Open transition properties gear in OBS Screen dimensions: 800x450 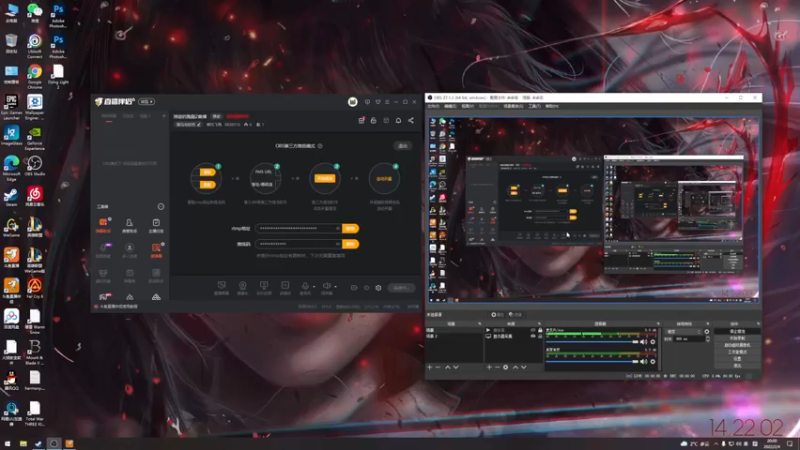coord(707,332)
